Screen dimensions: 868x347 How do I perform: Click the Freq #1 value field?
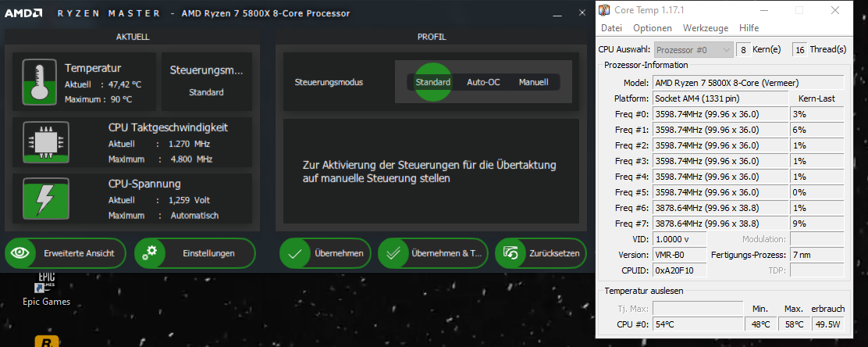click(x=720, y=130)
